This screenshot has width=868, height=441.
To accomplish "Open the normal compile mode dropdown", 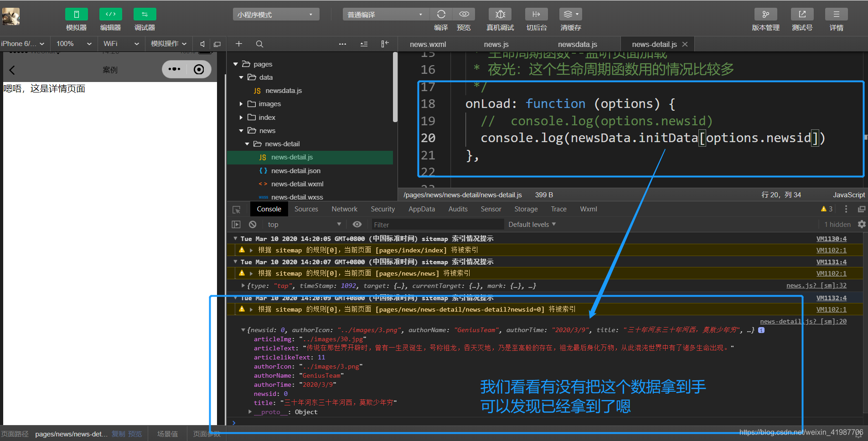I will [385, 15].
